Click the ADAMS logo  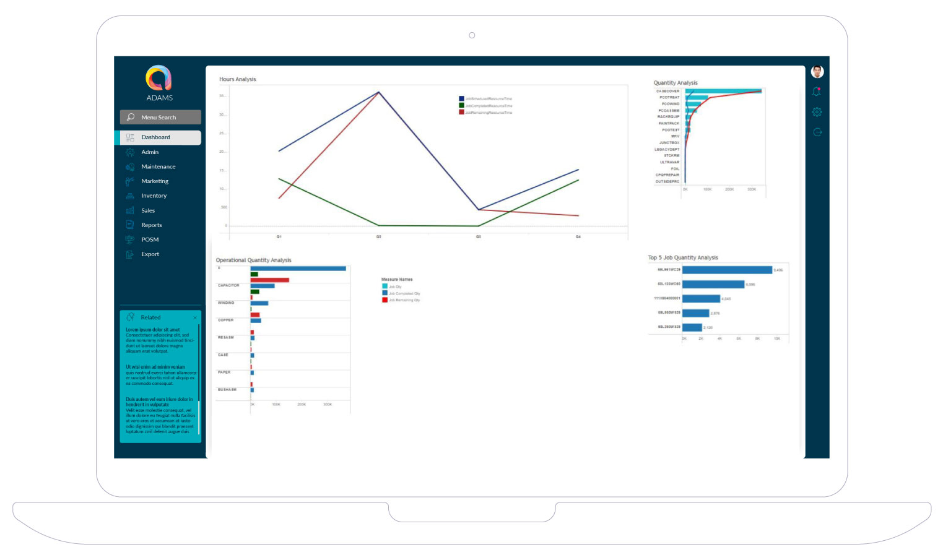[x=159, y=79]
